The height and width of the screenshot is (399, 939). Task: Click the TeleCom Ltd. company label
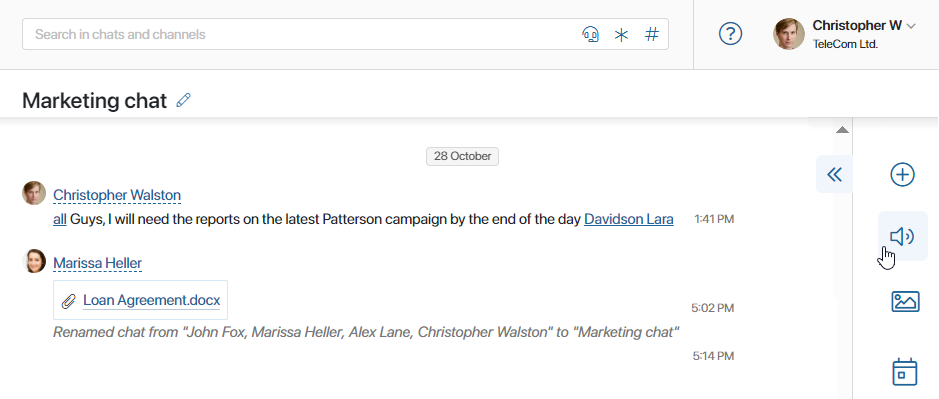[845, 44]
